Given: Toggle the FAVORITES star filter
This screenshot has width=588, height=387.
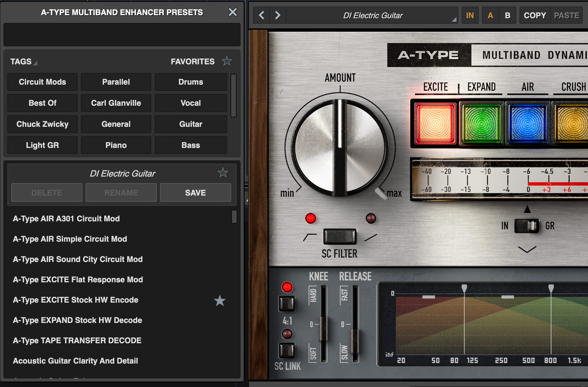Looking at the screenshot, I should point(227,61).
